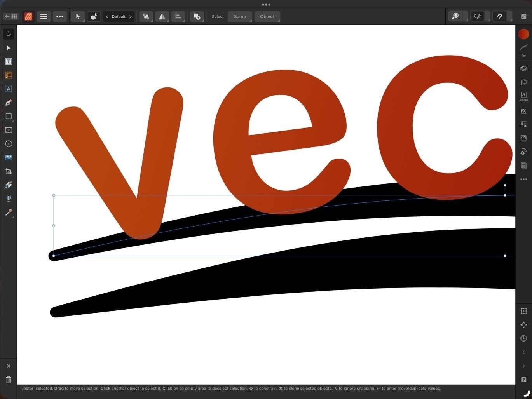
Task: Select the Pen tool
Action: [8, 103]
